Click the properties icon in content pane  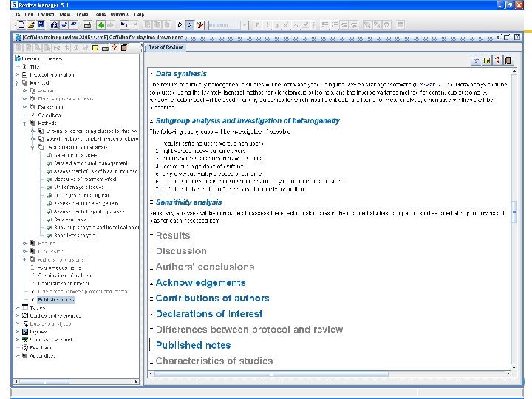(x=476, y=61)
